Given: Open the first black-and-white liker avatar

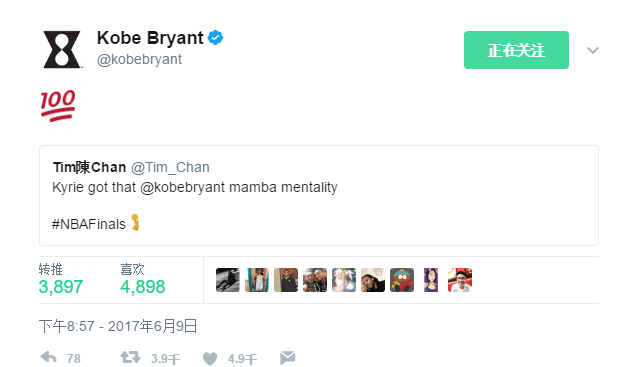Looking at the screenshot, I should click(228, 280).
